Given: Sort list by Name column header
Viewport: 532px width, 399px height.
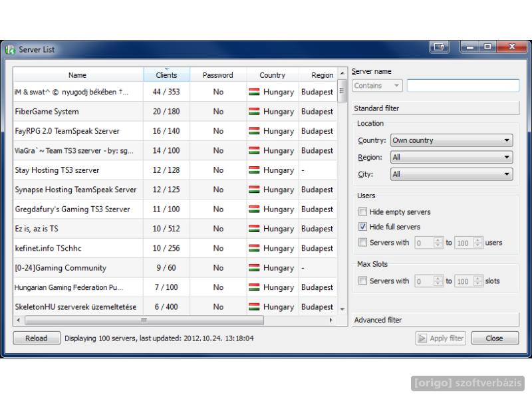Looking at the screenshot, I should pyautogui.click(x=78, y=75).
